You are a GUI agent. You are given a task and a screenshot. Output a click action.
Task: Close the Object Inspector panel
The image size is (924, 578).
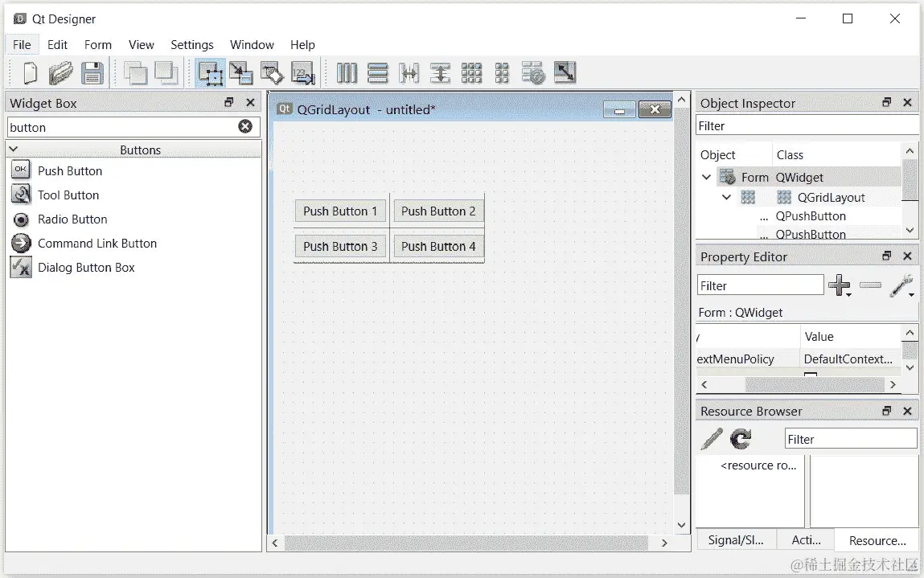907,103
